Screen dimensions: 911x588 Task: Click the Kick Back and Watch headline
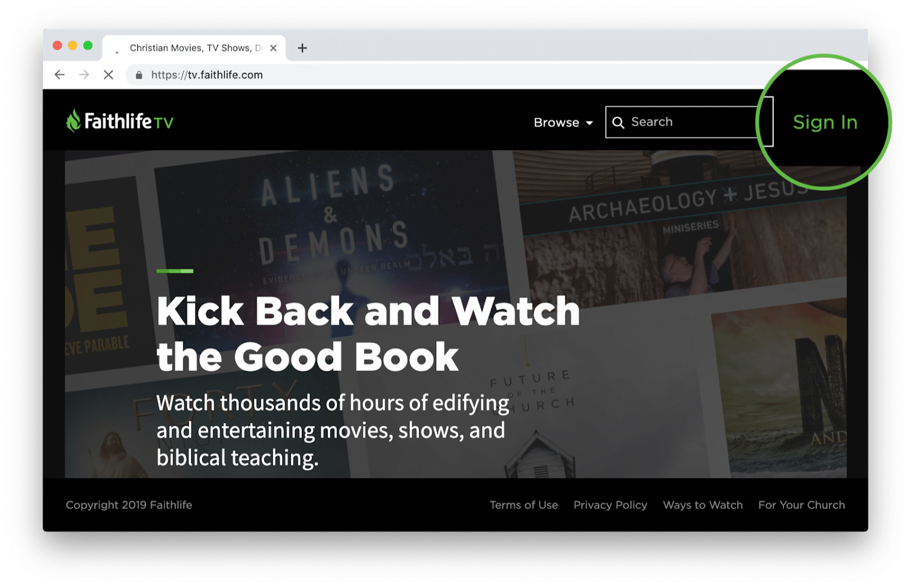368,334
